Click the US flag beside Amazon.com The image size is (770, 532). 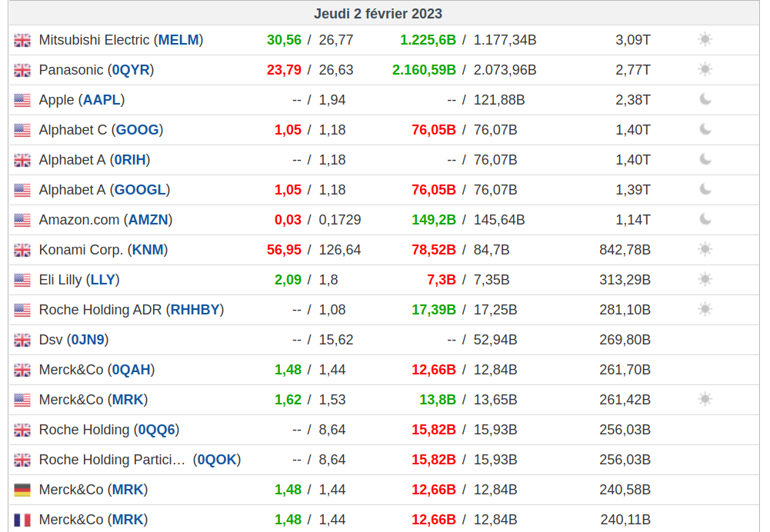[x=22, y=220]
